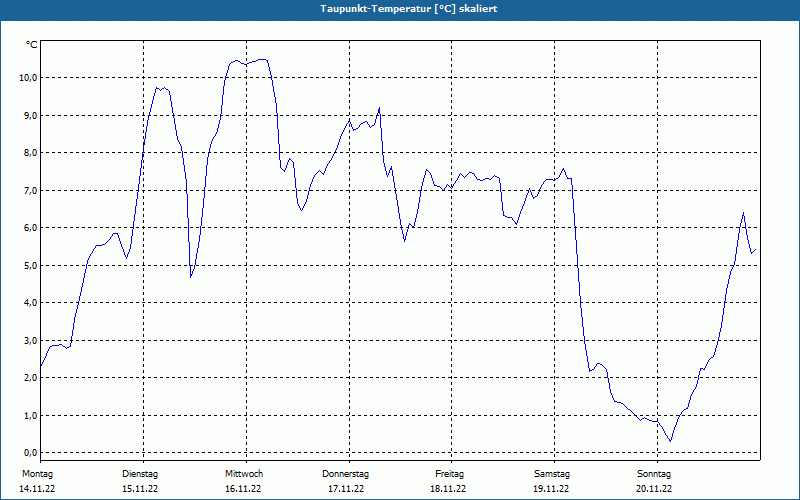Click the '8,0' y-axis label
Viewport: 800px width, 500px height.
coord(30,153)
